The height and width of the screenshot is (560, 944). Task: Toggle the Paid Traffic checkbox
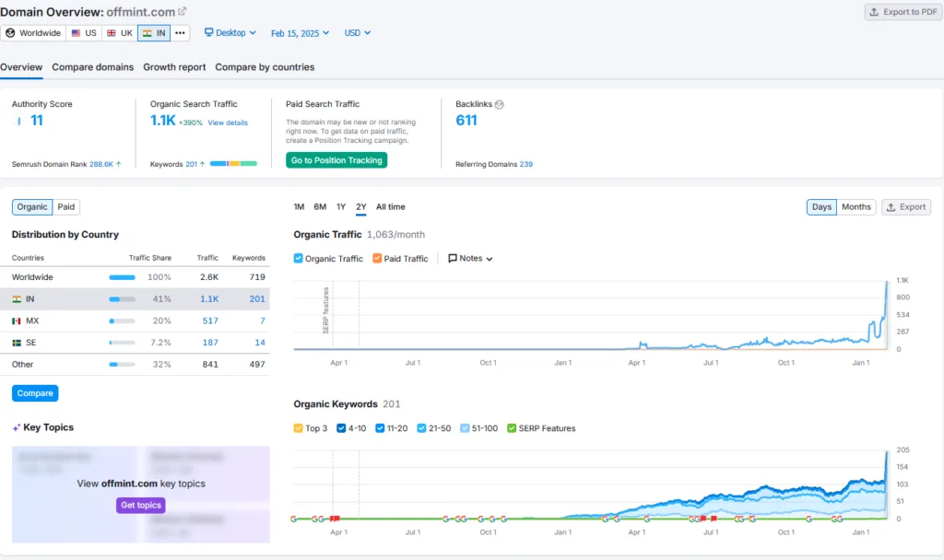click(377, 259)
